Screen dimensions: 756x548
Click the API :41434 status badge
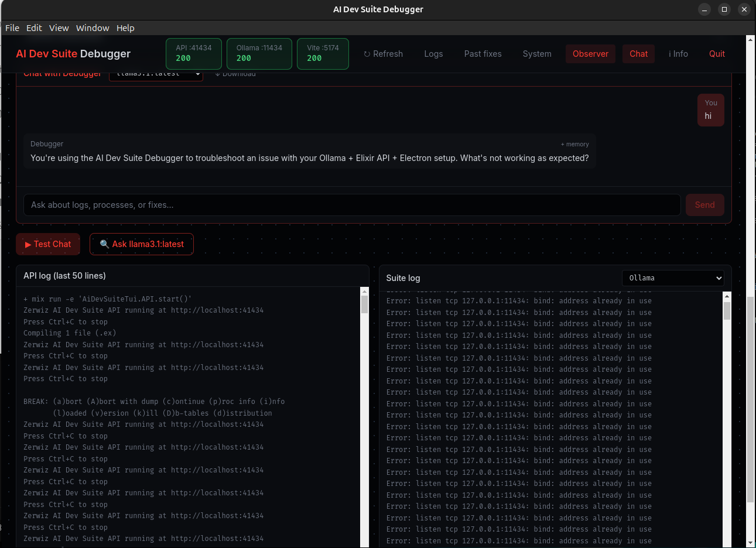click(193, 53)
